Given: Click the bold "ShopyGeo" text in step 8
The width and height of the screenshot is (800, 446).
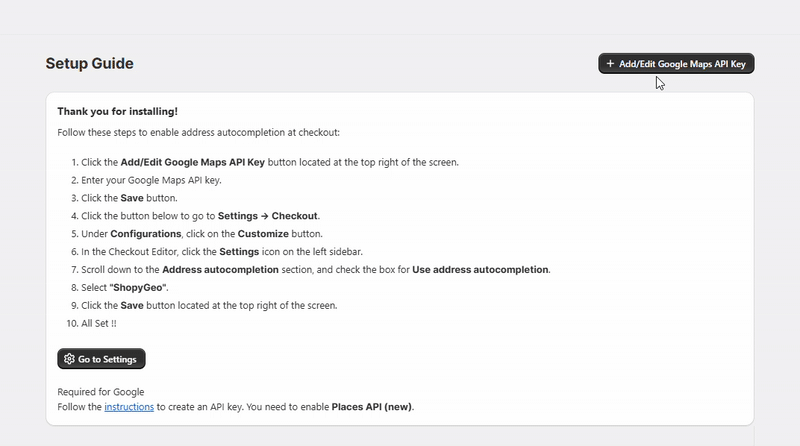Looking at the screenshot, I should coord(138,287).
